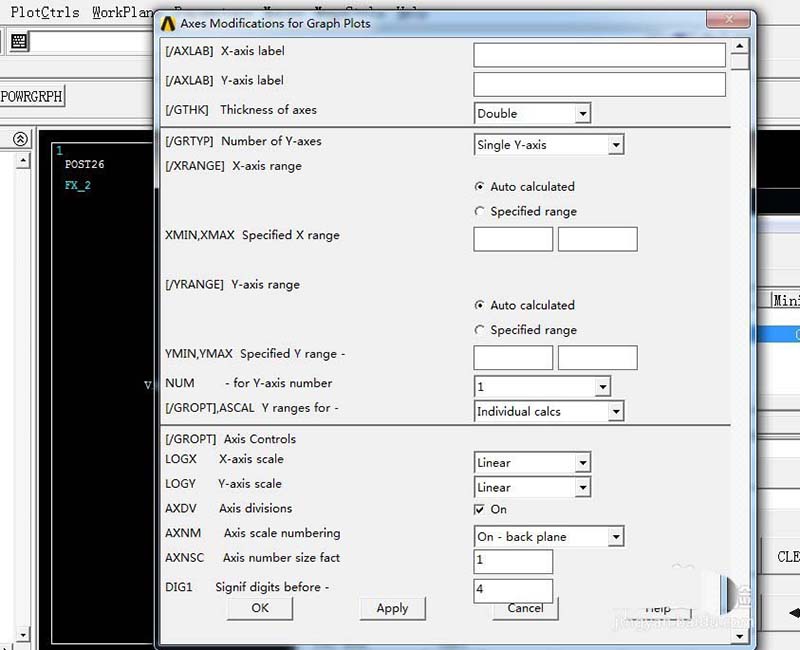
Task: Click the left panel scroll-down arrow
Action: pyautogui.click(x=23, y=635)
